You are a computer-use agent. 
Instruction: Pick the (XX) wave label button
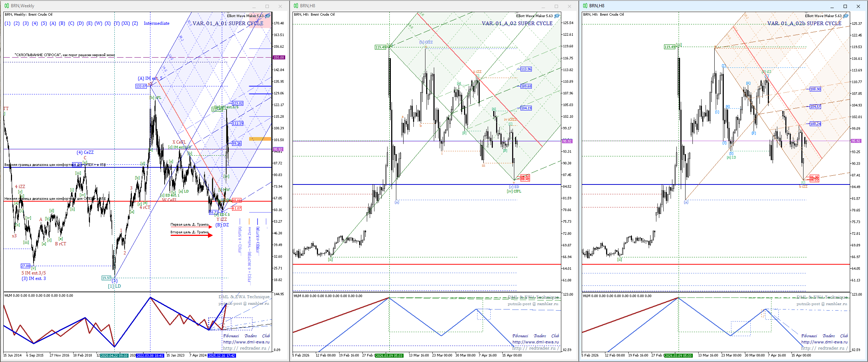pos(126,23)
